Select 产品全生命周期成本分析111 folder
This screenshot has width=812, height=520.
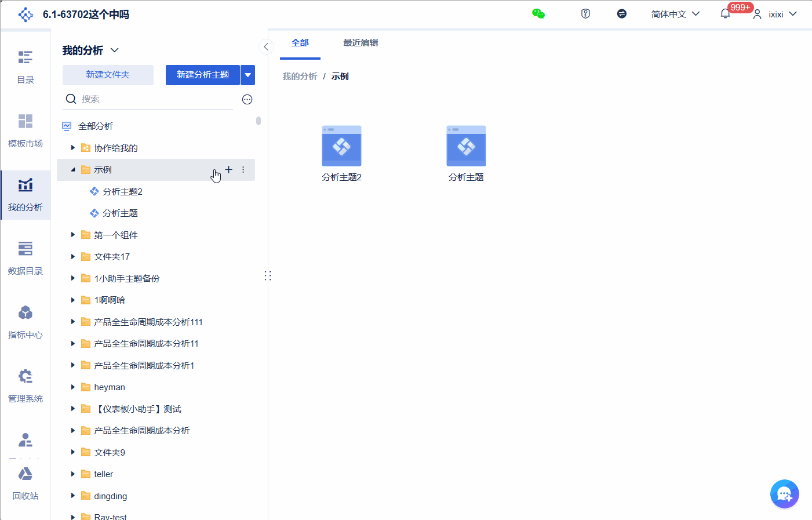(x=148, y=322)
